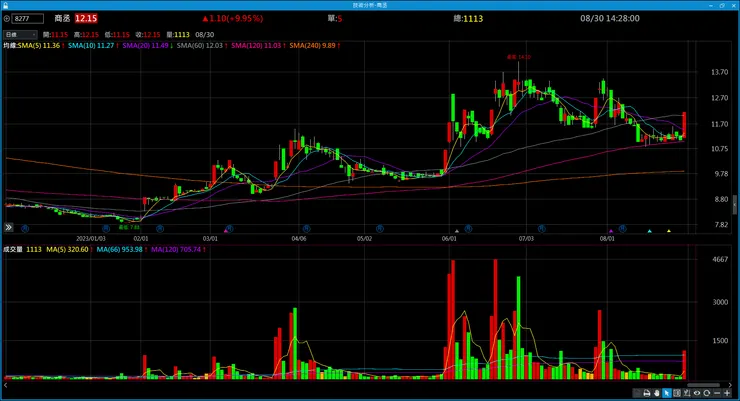Viewport: 740px width, 401px height.
Task: Click the SMA(120) 11.03 indicator label
Action: pos(256,45)
